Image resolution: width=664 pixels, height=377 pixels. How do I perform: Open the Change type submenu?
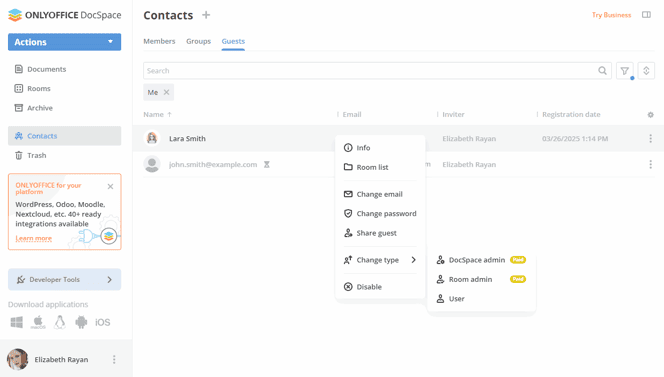click(380, 260)
